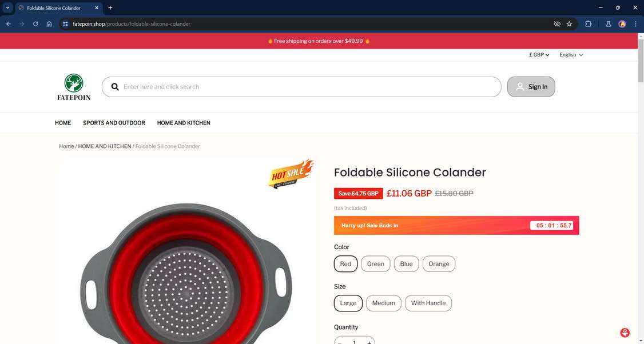Open the GBP currency dropdown
The height and width of the screenshot is (344, 644).
coord(539,55)
